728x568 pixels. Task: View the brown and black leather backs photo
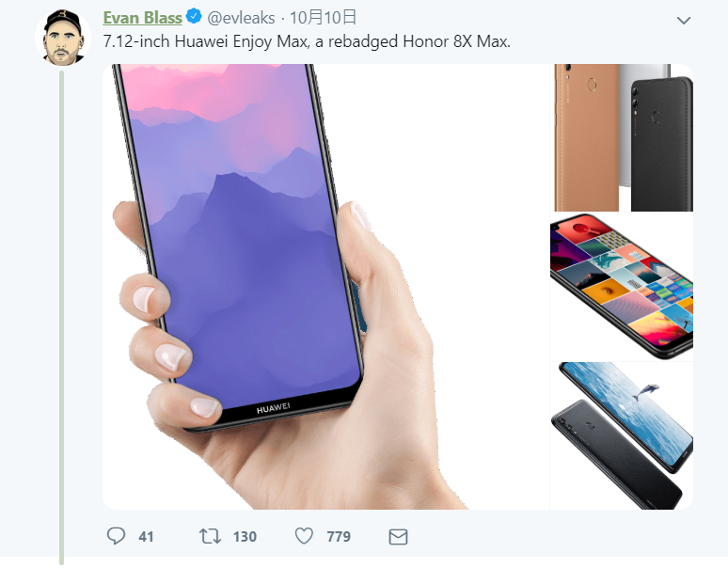point(621,137)
